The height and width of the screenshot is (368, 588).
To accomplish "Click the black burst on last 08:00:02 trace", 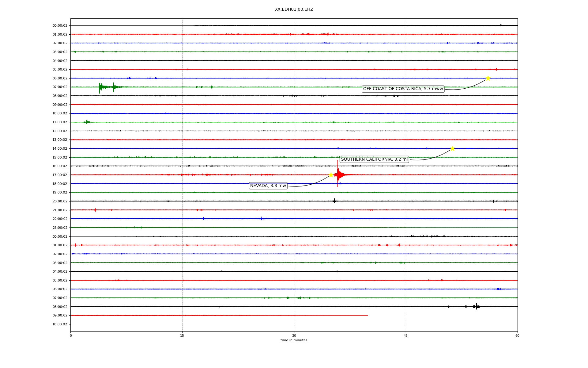I will (x=476, y=306).
